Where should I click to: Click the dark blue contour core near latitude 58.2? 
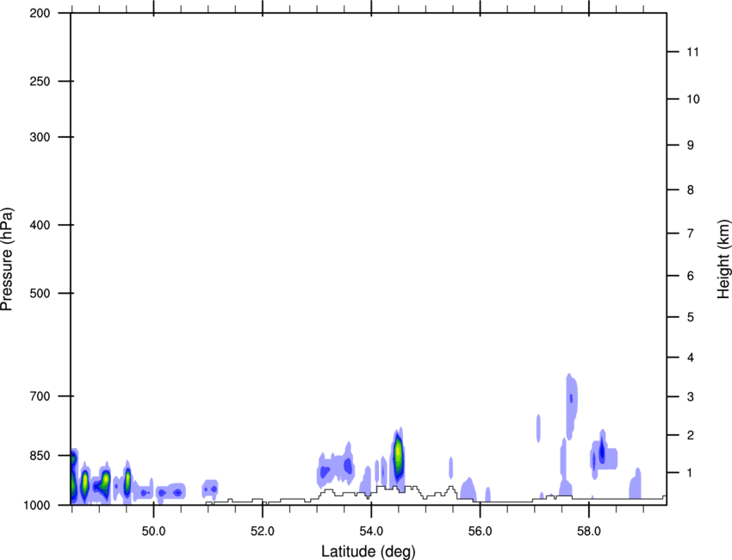[x=602, y=451]
